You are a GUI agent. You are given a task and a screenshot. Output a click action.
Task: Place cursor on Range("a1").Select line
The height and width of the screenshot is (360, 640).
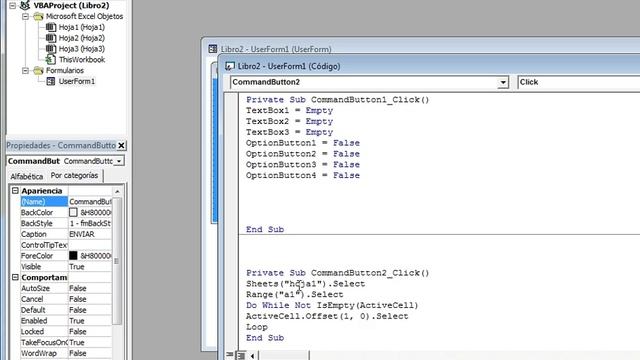(x=294, y=295)
